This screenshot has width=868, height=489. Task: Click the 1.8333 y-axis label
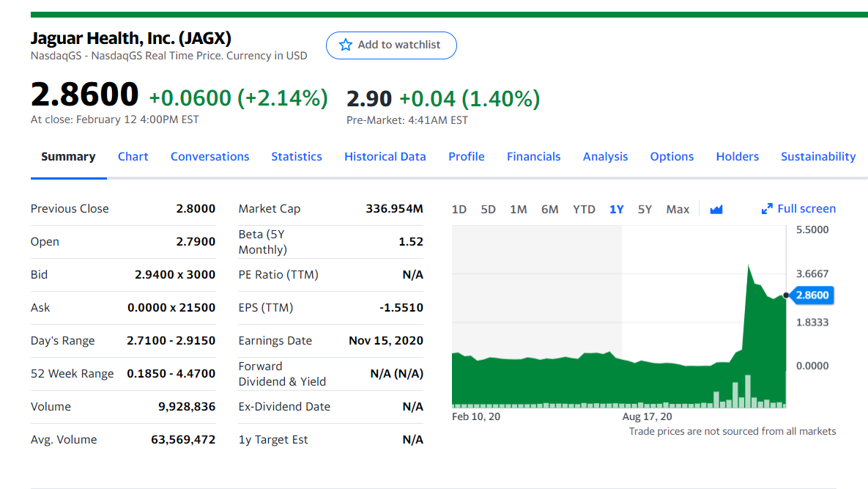point(812,323)
